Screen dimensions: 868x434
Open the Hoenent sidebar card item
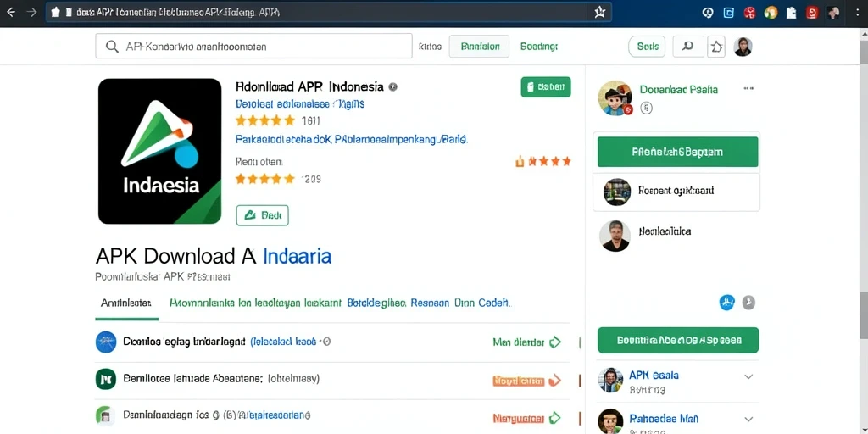[x=676, y=192]
